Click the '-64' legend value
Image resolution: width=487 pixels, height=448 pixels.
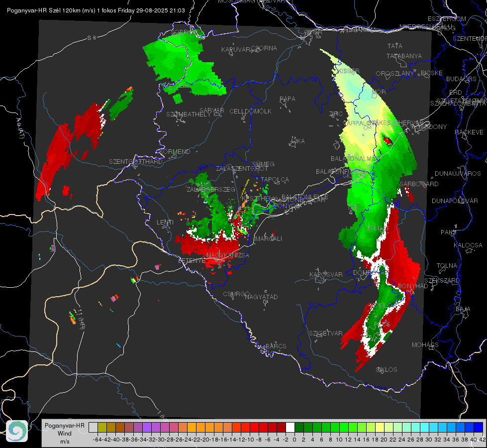pyautogui.click(x=97, y=440)
